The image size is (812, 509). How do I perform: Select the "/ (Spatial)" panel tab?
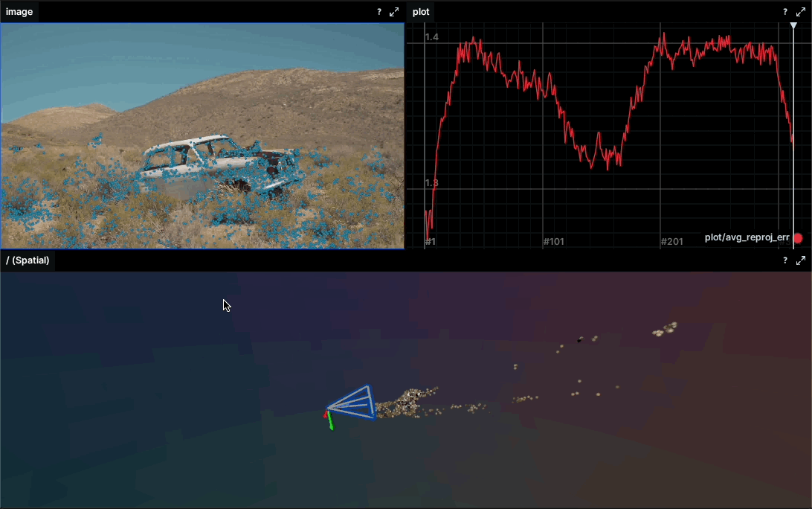point(28,260)
